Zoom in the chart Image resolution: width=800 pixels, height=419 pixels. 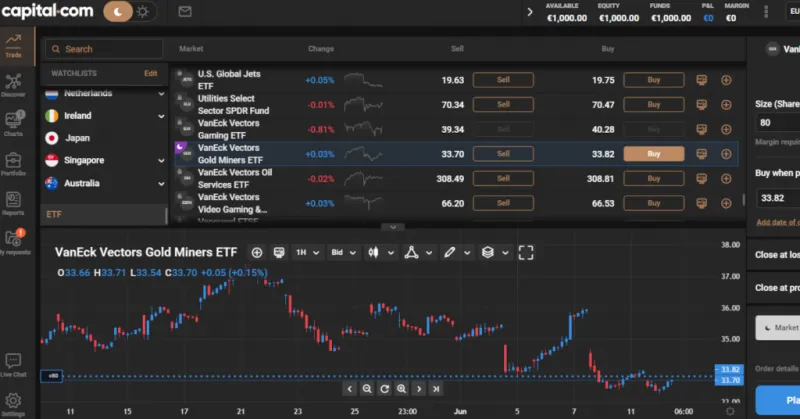click(402, 389)
